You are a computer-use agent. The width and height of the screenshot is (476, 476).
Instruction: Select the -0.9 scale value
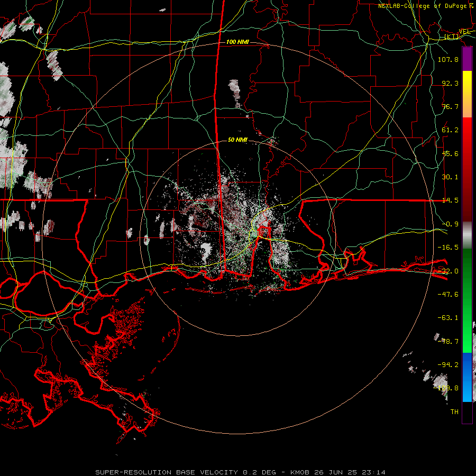tap(450, 224)
